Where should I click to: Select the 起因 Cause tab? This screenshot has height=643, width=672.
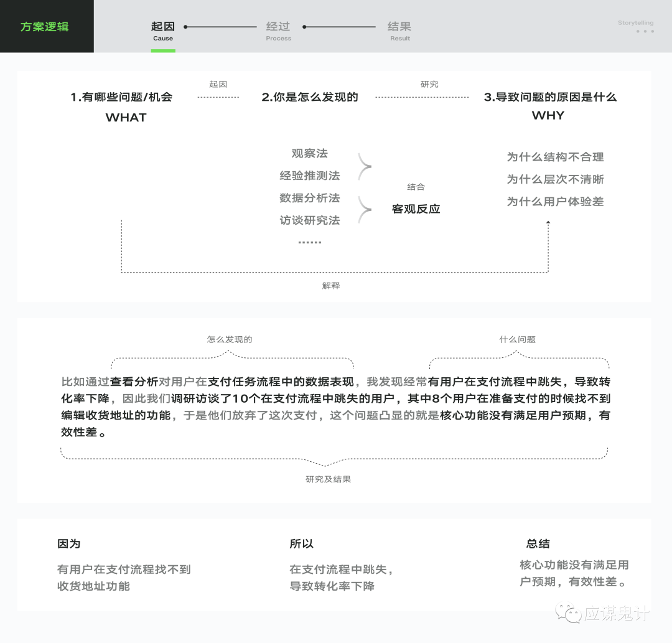[x=163, y=31]
